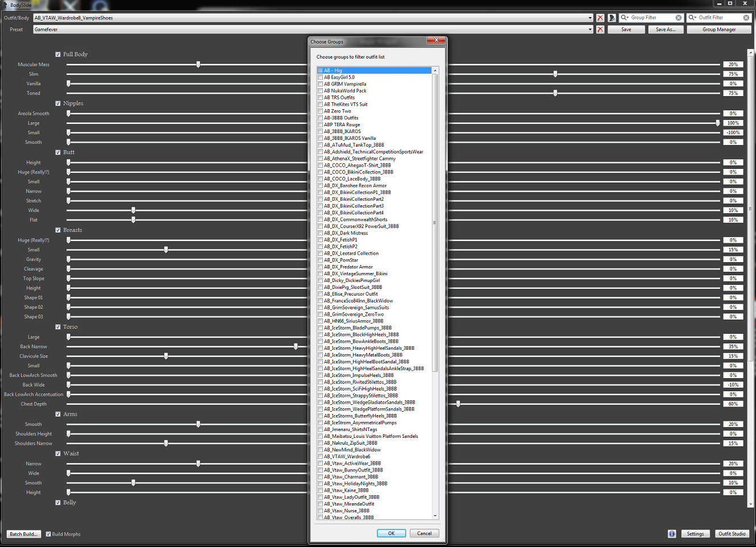The width and height of the screenshot is (756, 547).
Task: Select the 'AB_DX_Banshee Recon Armor' list entry
Action: (355, 186)
